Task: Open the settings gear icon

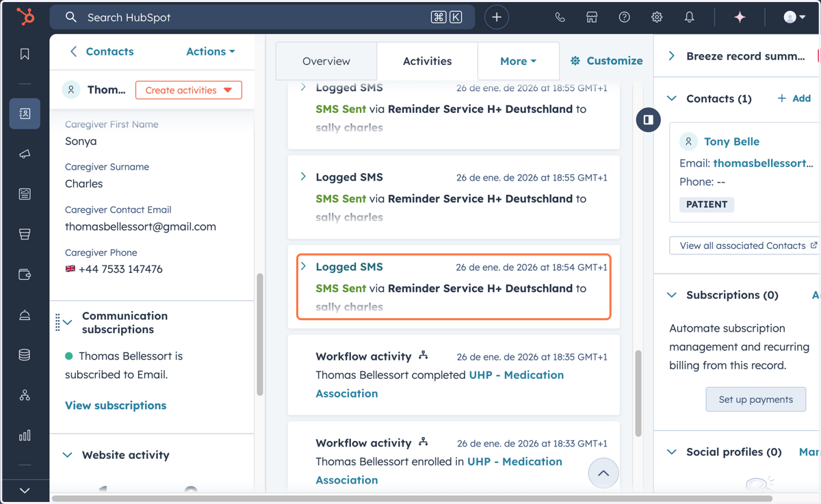Action: pyautogui.click(x=657, y=17)
